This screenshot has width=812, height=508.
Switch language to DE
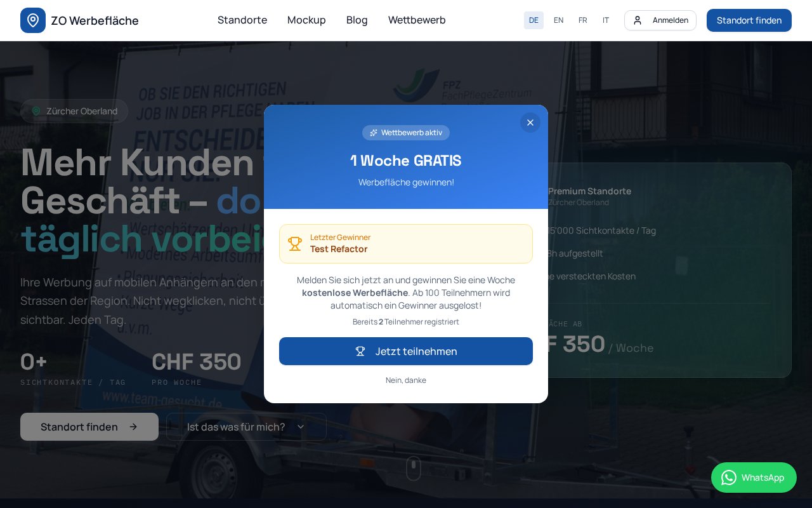tap(534, 20)
